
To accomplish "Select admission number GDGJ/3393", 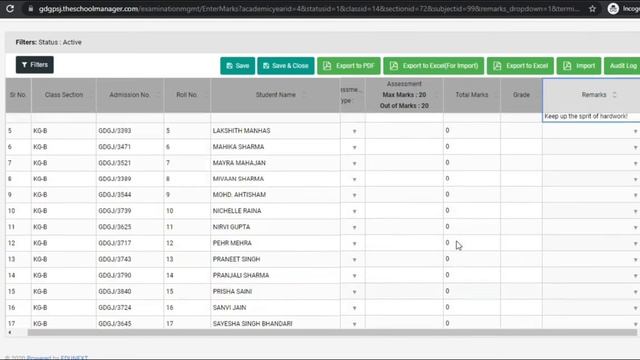I will 115,131.
